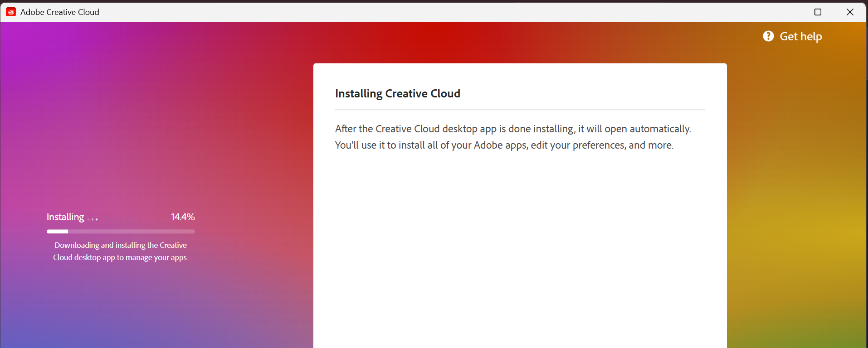868x348 pixels.
Task: Click the unfilled part of the progress bar
Action: [132, 232]
